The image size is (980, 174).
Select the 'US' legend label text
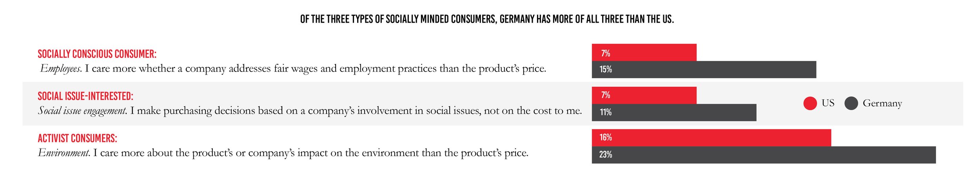click(x=828, y=103)
